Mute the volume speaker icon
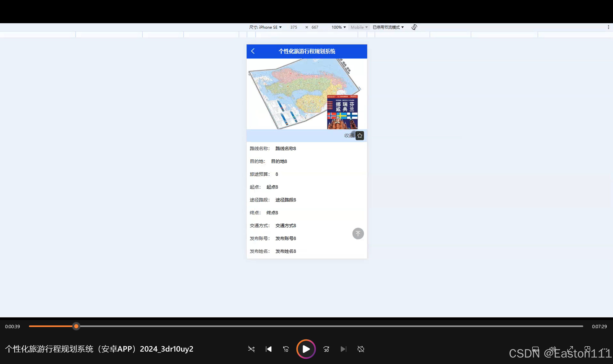Viewport: 613px width, 364px height. (552, 349)
